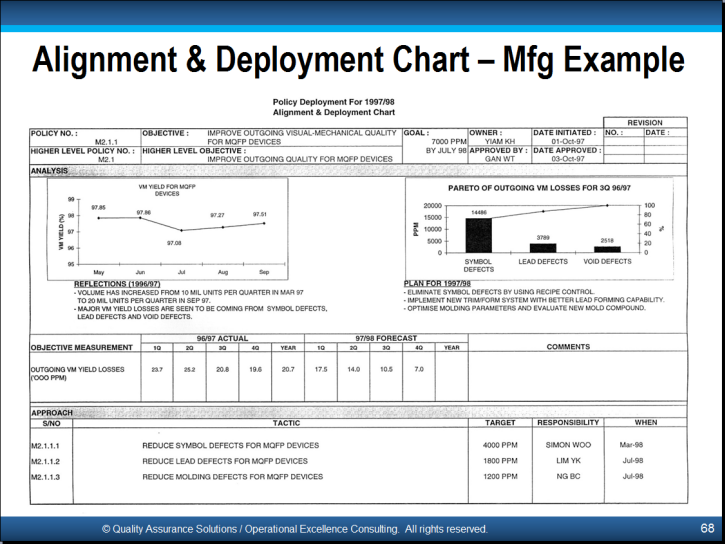Image resolution: width=725 pixels, height=544 pixels.
Task: Click tactic "REDUCE MOLDING DEFECTS FOR MQFP DEVICES"
Action: pos(233,477)
